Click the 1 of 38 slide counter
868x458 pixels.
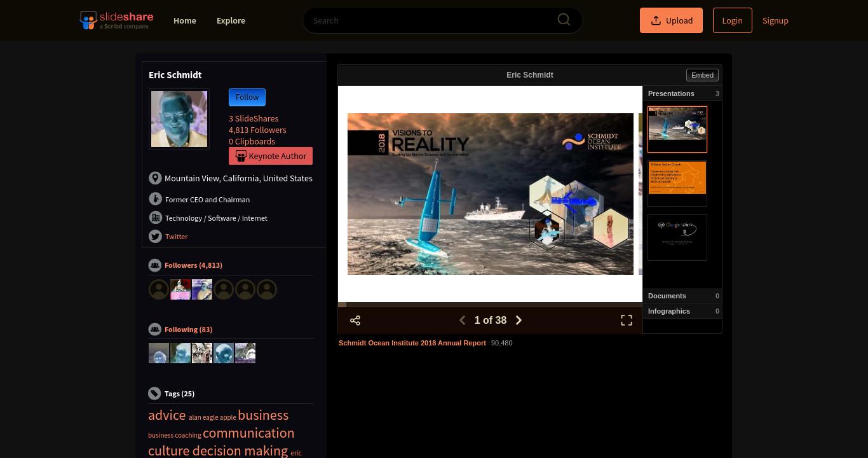coord(491,320)
